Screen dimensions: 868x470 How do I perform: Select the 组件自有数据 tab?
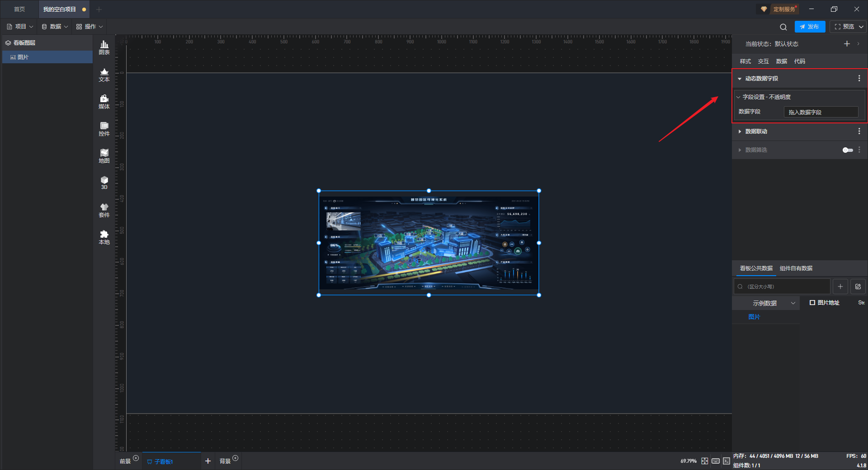pyautogui.click(x=796, y=268)
